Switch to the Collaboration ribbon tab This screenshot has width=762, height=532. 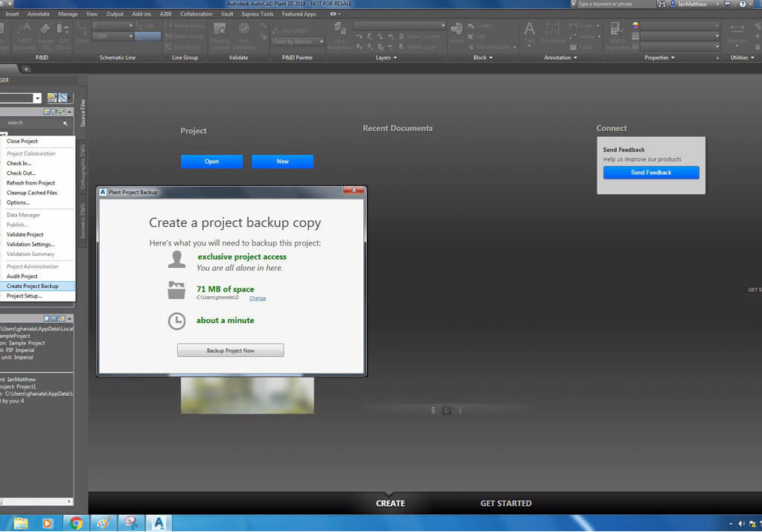tap(196, 14)
